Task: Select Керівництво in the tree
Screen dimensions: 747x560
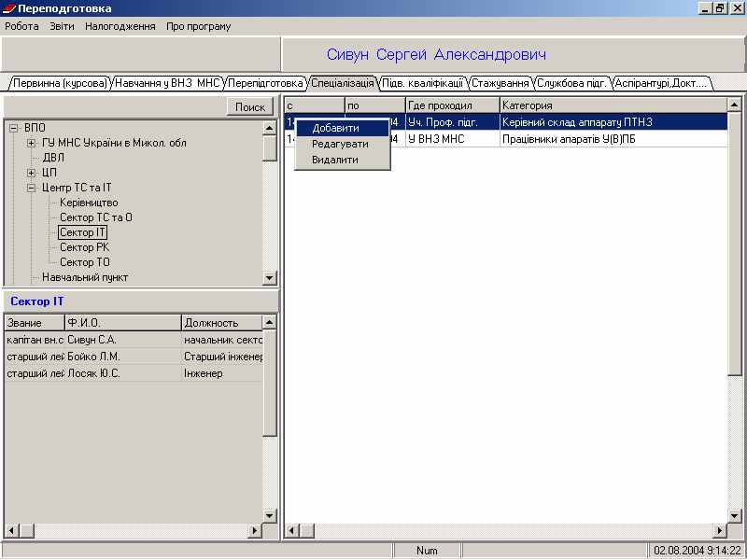Action: click(89, 203)
